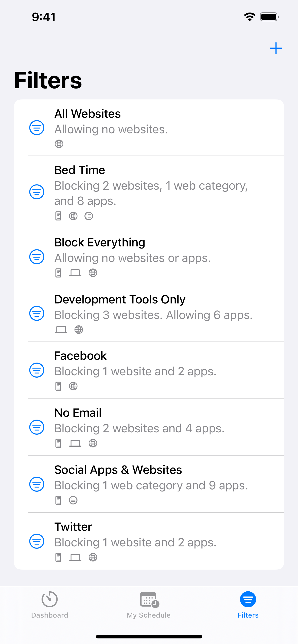Image resolution: width=298 pixels, height=644 pixels.
Task: Tap the plus icon to add filter
Action: point(276,48)
